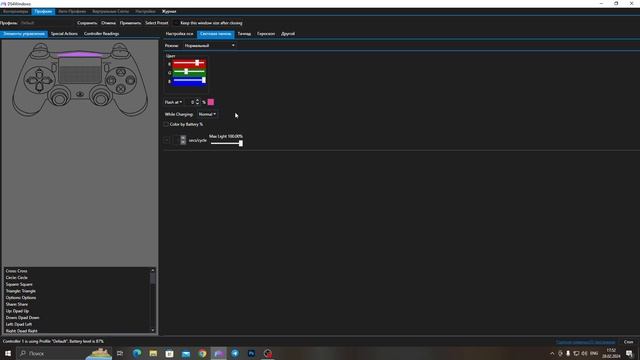Select the Square: Square mapping row
Screen dimensions: 640x360
click(x=77, y=284)
